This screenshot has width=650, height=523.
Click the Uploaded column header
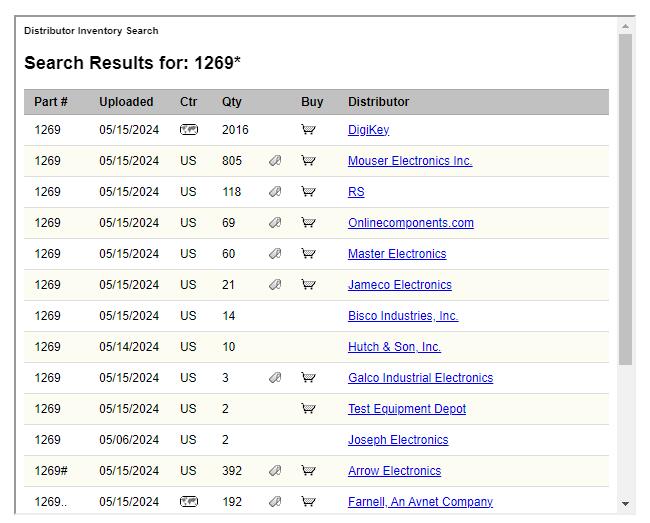(x=126, y=102)
